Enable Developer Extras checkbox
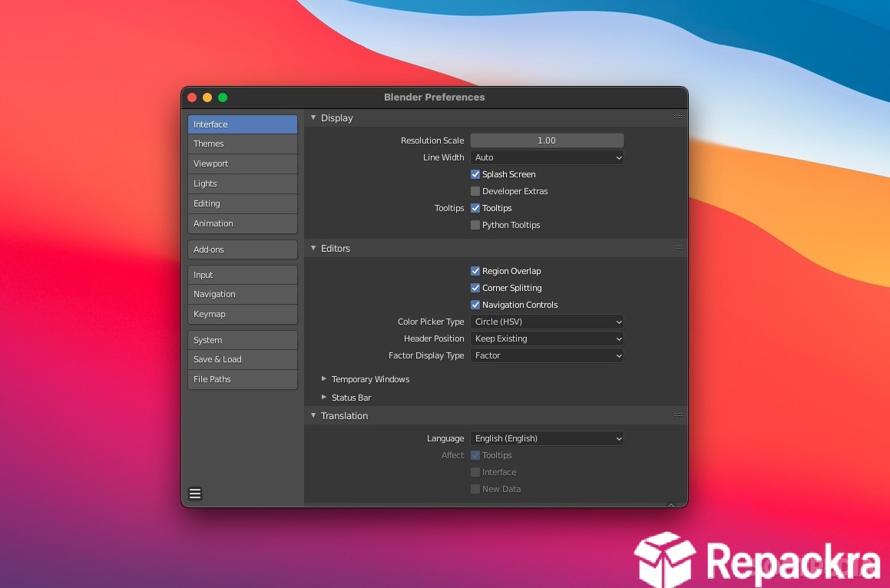Screen dimensions: 890x588 pyautogui.click(x=475, y=191)
